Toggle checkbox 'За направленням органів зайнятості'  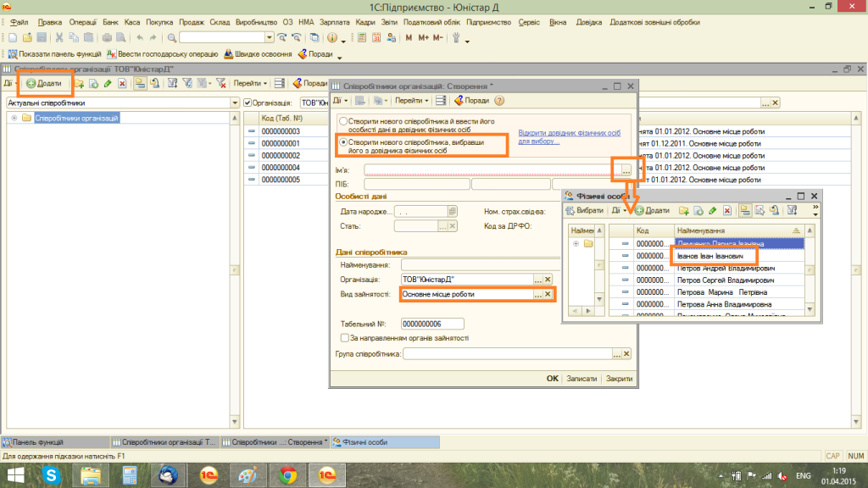click(x=344, y=338)
